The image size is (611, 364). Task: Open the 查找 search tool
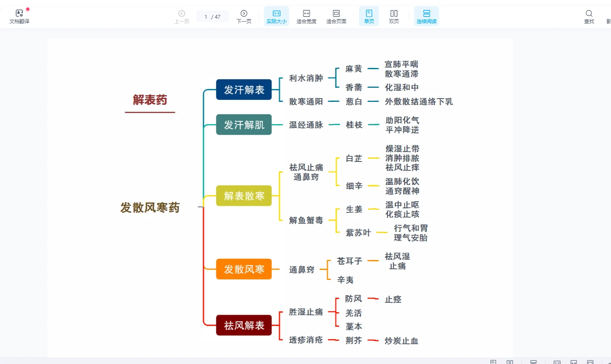point(589,17)
